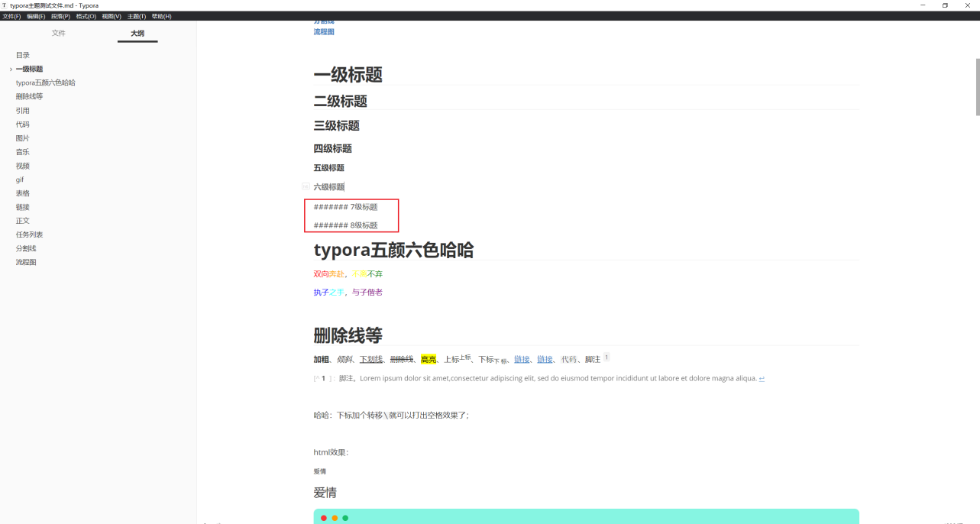
Task: Click the bold word 加粗
Action: point(322,359)
